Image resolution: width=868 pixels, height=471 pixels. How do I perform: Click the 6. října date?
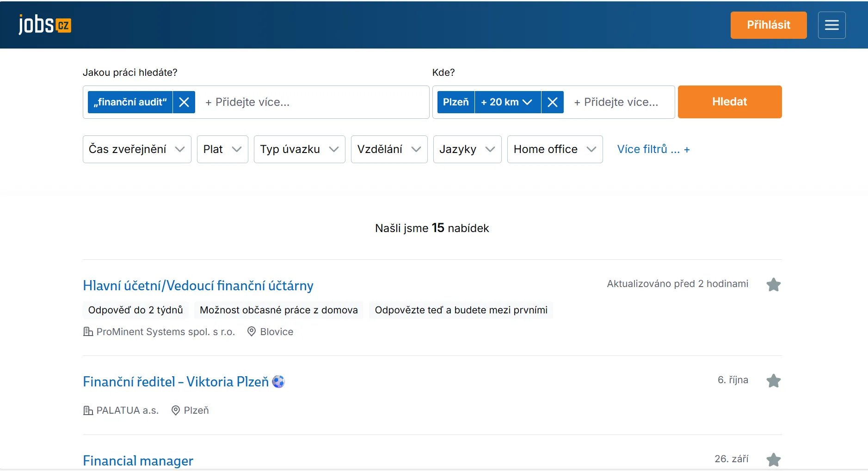click(x=733, y=380)
